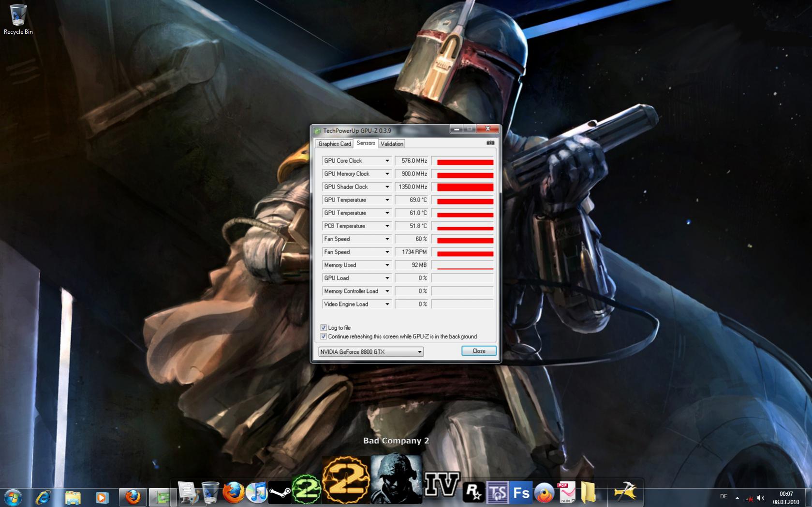The width and height of the screenshot is (812, 507).
Task: Launch Windows Media Player from taskbar
Action: (x=102, y=497)
